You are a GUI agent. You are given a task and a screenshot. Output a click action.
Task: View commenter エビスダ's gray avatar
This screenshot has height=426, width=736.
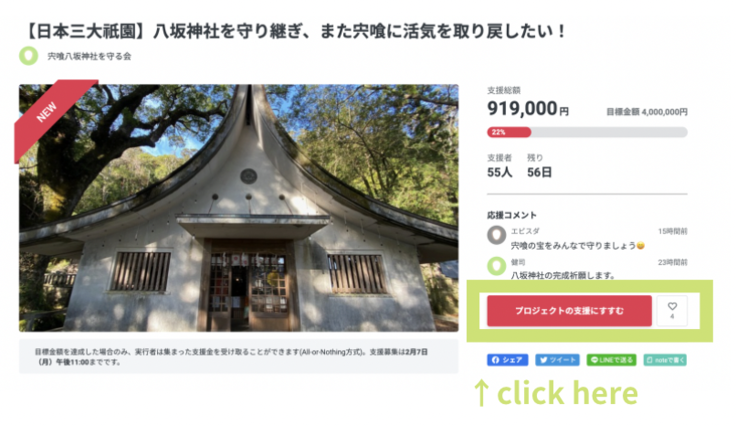click(496, 235)
